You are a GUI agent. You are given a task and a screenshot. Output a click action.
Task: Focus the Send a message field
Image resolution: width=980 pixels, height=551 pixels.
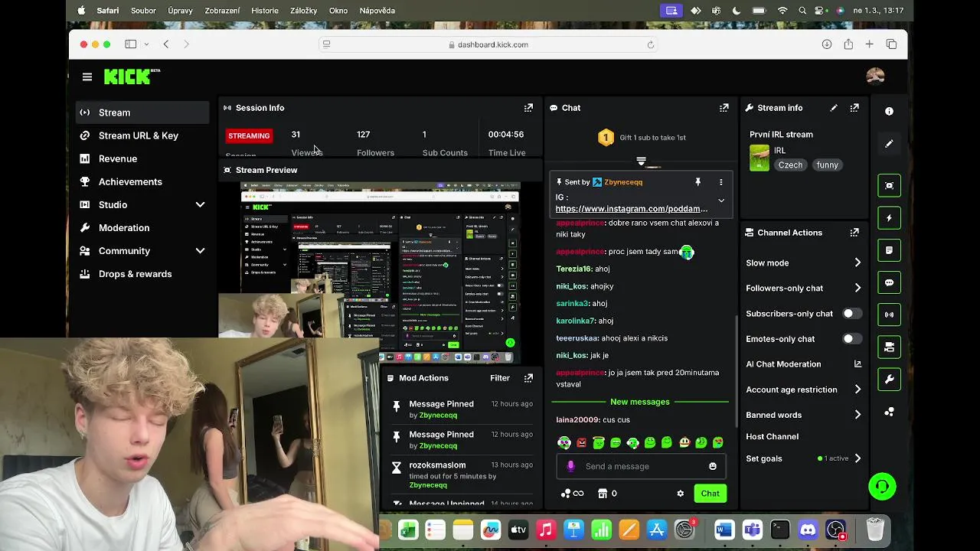pyautogui.click(x=643, y=466)
